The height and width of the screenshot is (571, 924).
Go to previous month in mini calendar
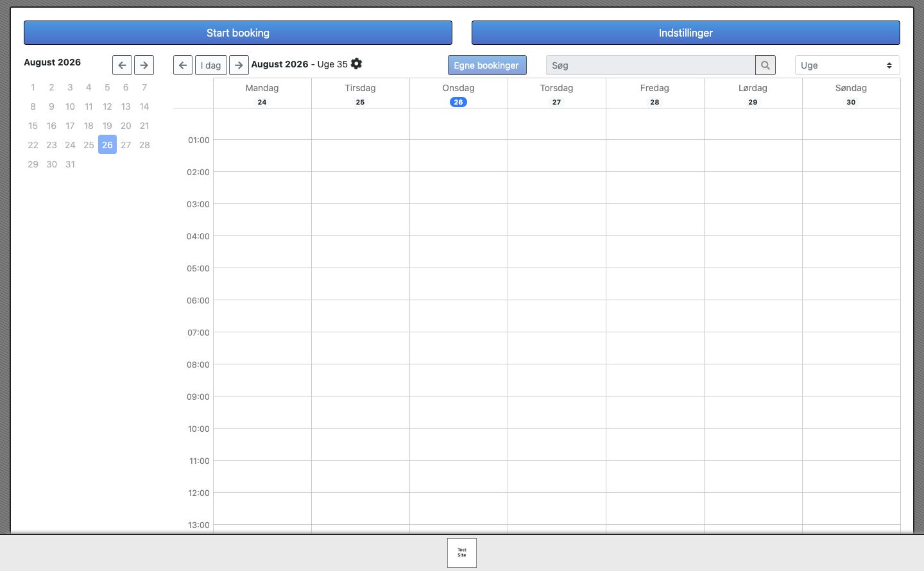tap(122, 65)
